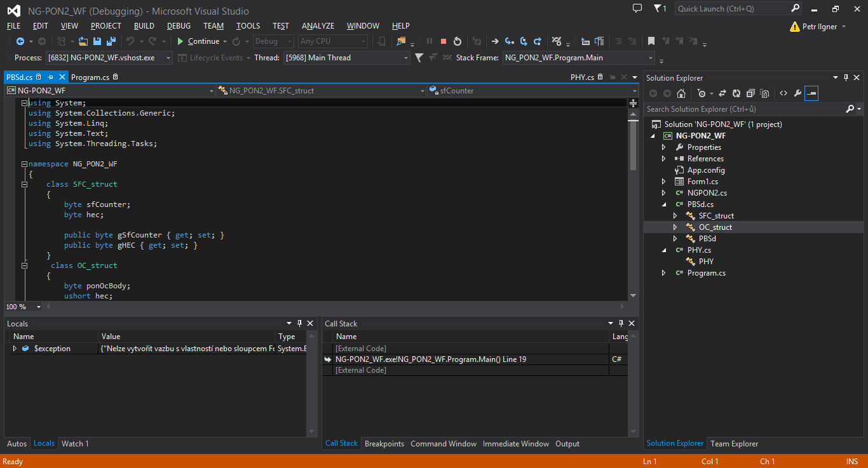868x468 pixels.
Task: Switch to the Team Explorer tab
Action: 735,444
